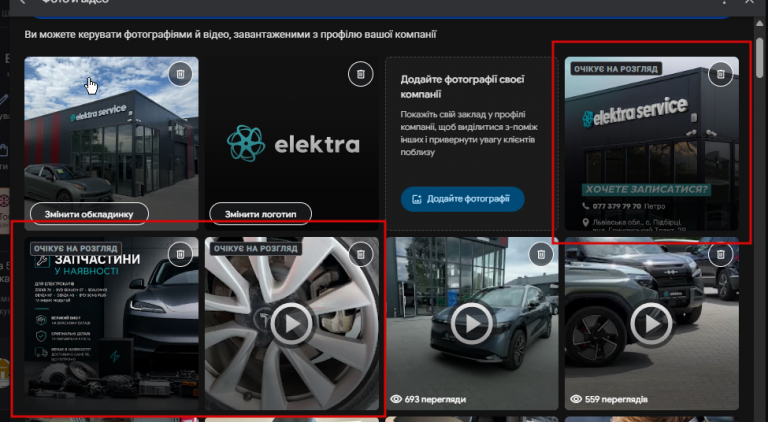The image size is (768, 422).
Task: Click Додайте фотографії button
Action: tap(462, 199)
